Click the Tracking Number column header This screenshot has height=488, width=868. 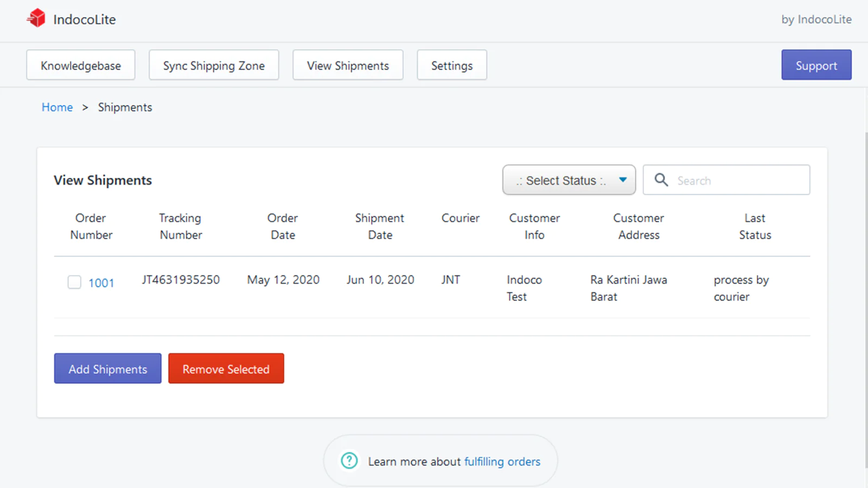click(x=181, y=226)
